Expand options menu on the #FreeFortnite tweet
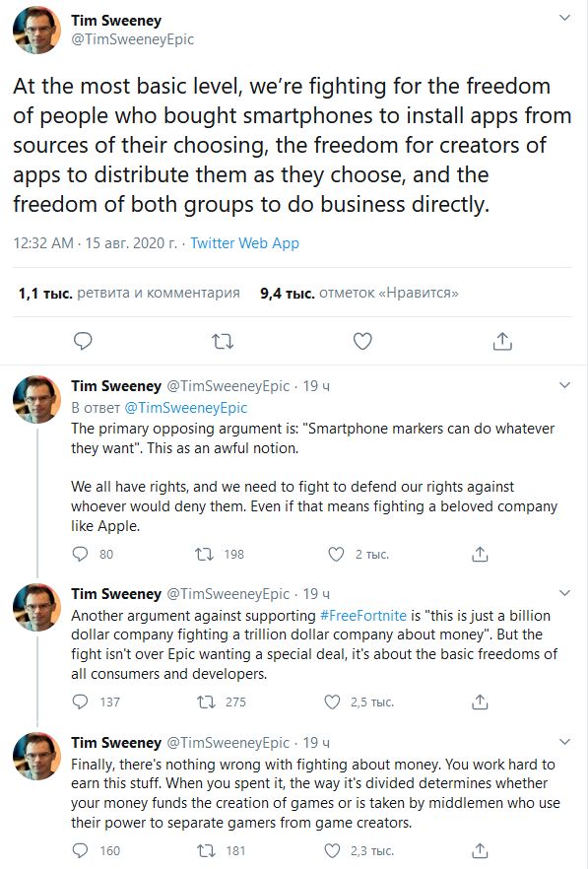Image resolution: width=588 pixels, height=869 pixels. [x=564, y=593]
